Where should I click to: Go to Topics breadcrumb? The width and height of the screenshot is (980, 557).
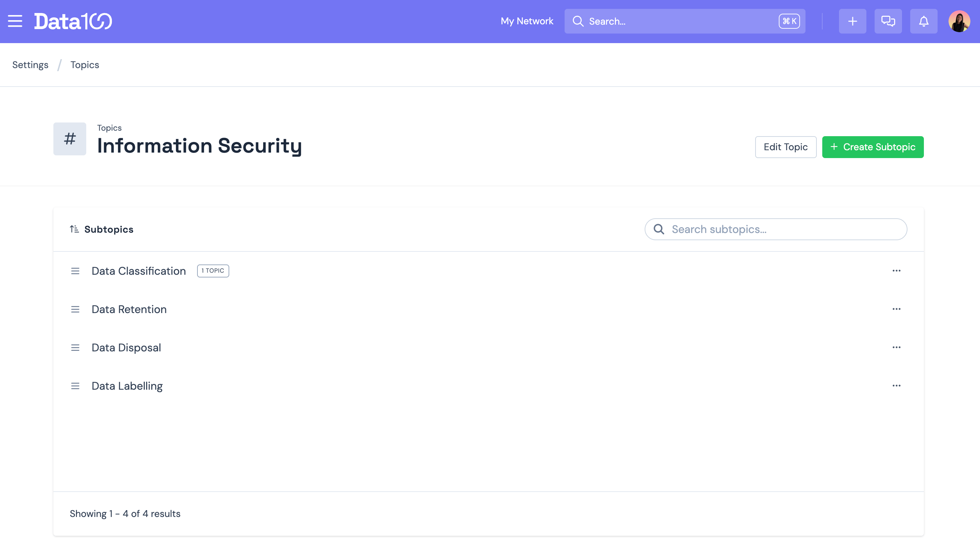coord(85,65)
